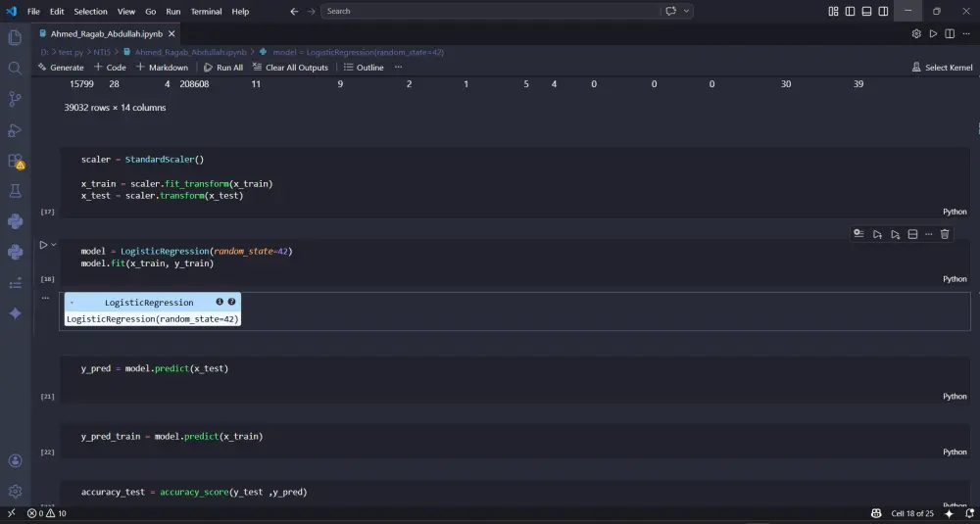Click the NTI5 breadcrumb folder

102,53
